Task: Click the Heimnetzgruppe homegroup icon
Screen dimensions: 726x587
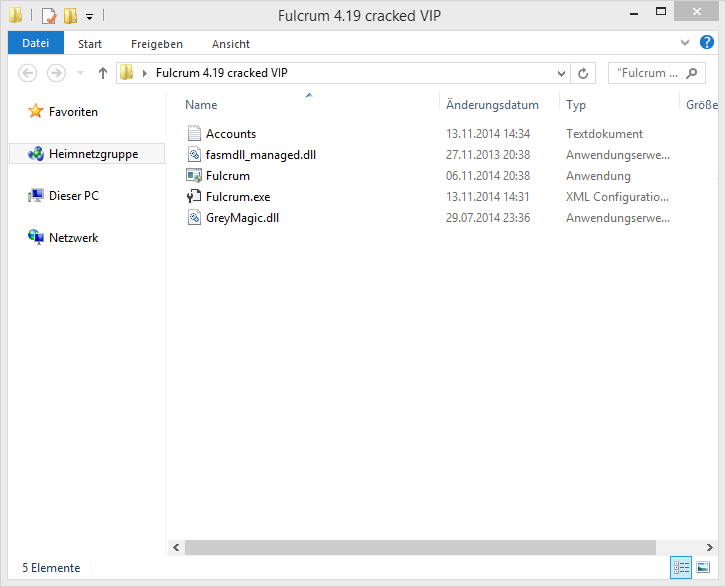Action: (x=36, y=154)
